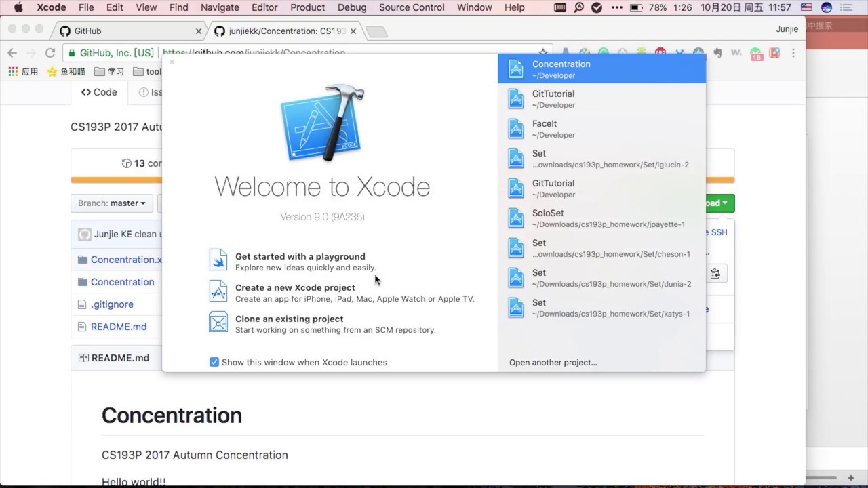Open the Chrome three-dot menu
The width and height of the screenshot is (868, 488).
pos(793,53)
